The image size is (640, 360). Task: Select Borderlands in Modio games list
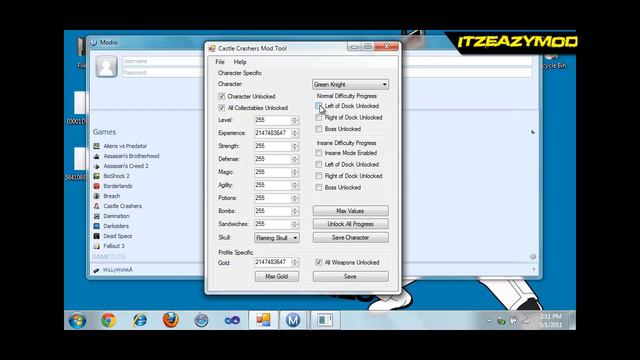[x=118, y=186]
